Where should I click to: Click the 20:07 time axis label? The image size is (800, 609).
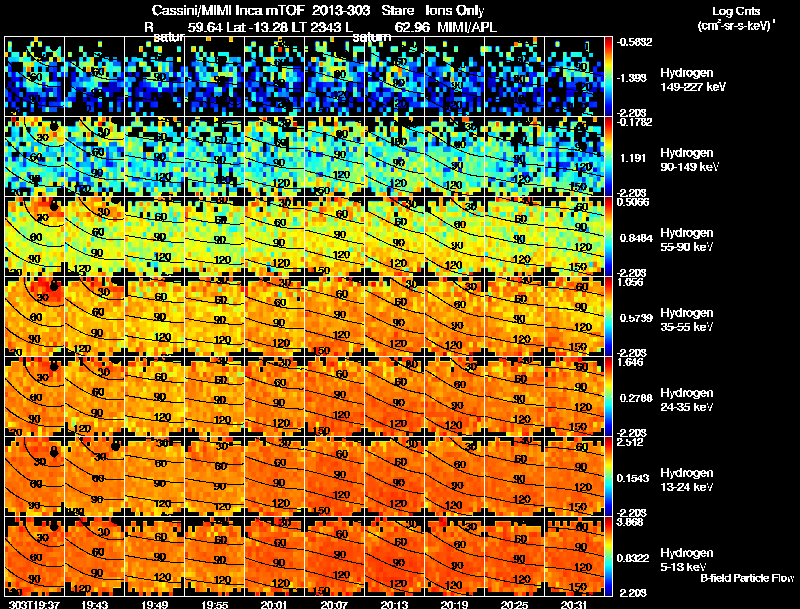[335, 604]
